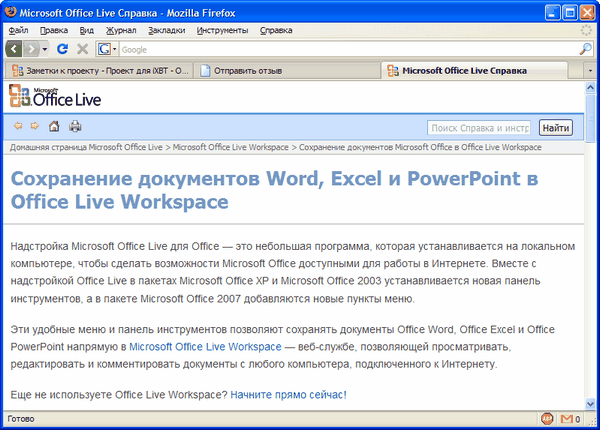
Task: Maximize the Firefox window
Action: (x=570, y=13)
